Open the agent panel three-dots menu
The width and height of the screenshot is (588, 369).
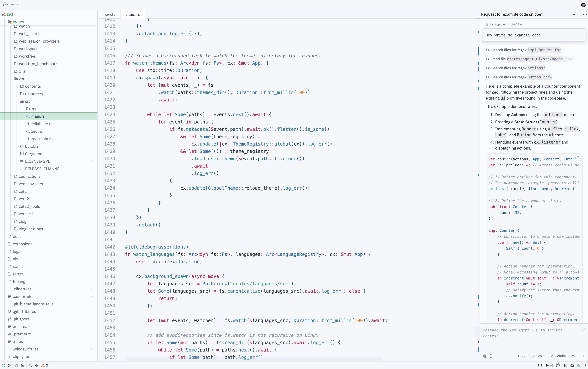click(x=585, y=14)
